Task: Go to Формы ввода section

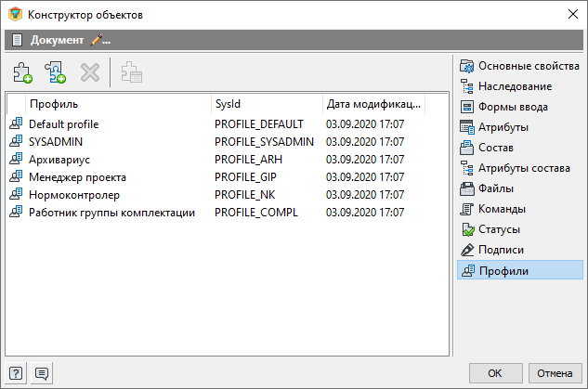Action: tap(504, 107)
